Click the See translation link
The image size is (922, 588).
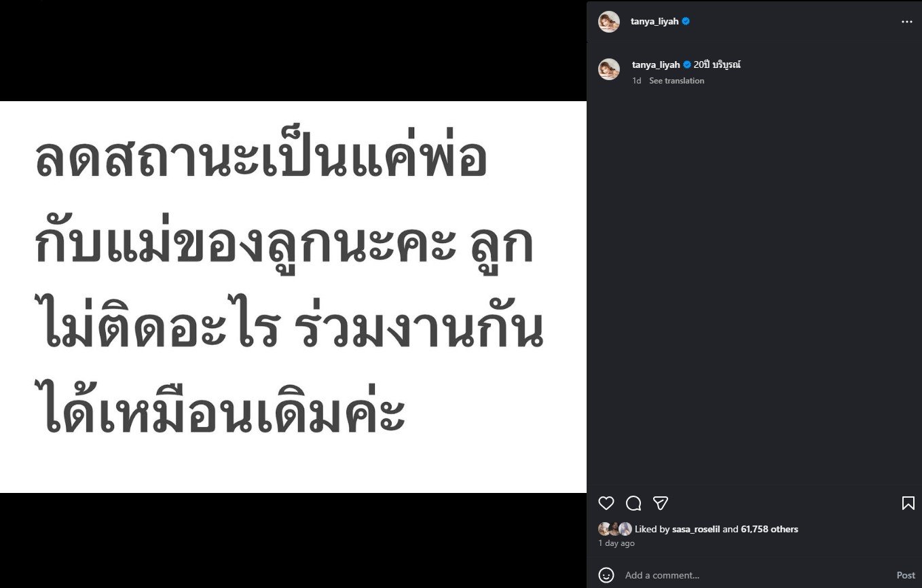pos(676,80)
